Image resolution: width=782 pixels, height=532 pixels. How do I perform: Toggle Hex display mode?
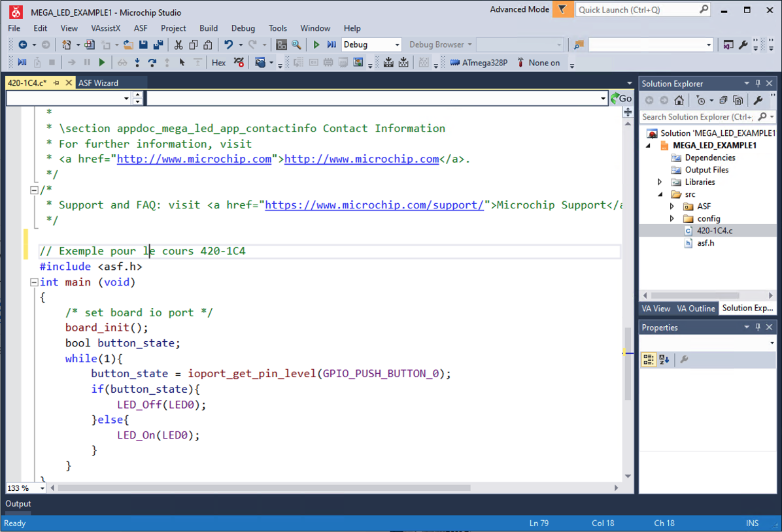pos(218,63)
